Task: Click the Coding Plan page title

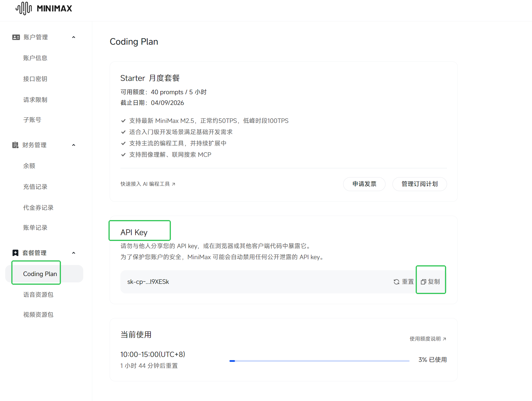Action: click(x=134, y=42)
